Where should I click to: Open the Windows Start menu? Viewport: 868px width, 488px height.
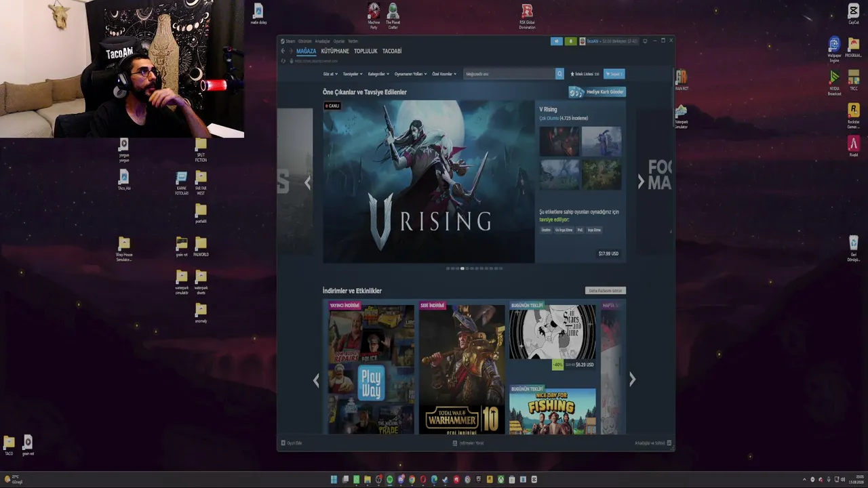click(x=334, y=480)
